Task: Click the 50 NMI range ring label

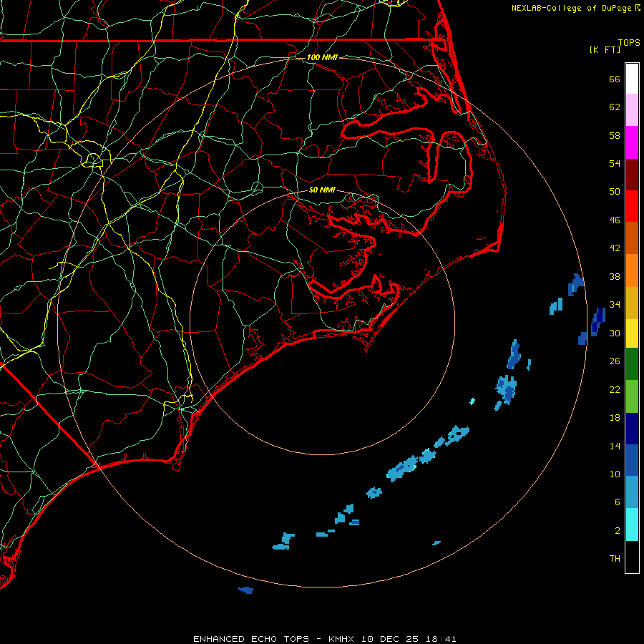Action: click(322, 190)
